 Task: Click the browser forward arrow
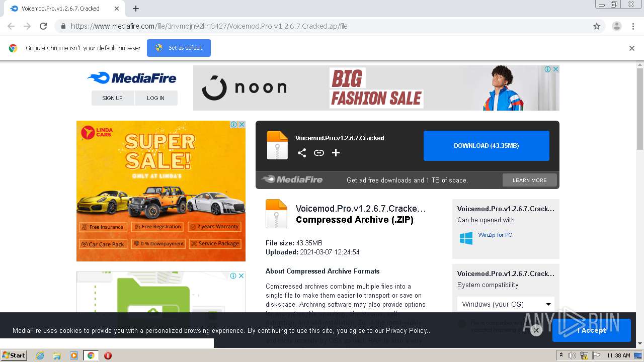[x=27, y=26]
